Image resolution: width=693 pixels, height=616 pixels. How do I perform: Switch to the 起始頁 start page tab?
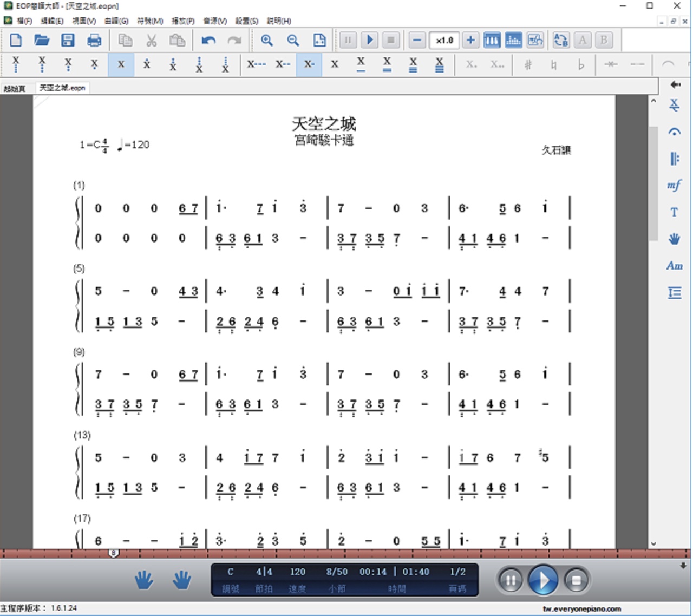15,88
